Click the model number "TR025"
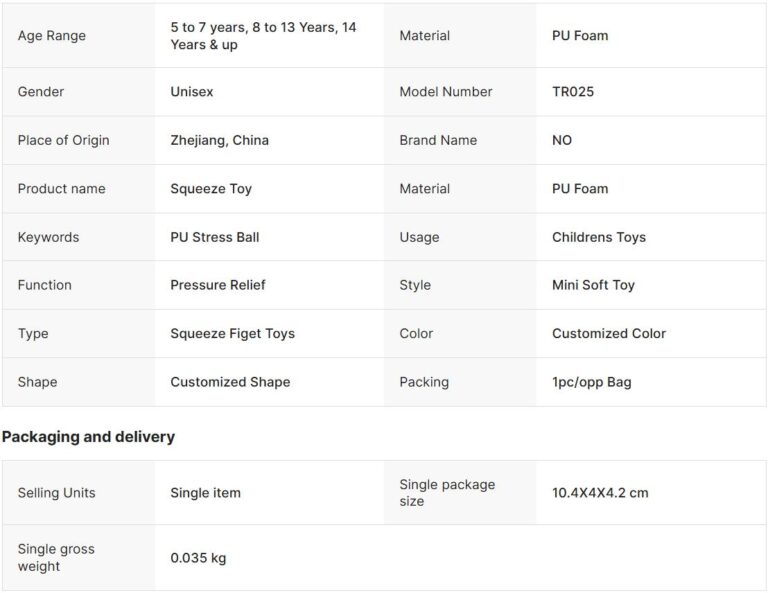 pos(573,92)
